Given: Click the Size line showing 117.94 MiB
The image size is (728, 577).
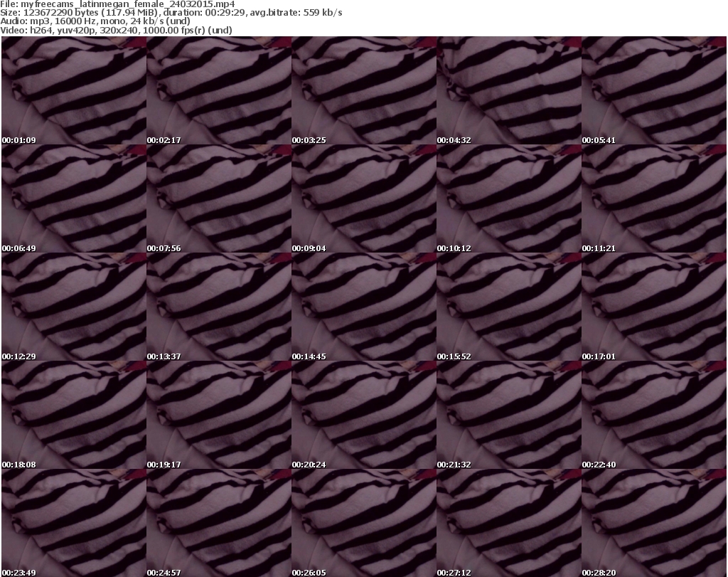Looking at the screenshot, I should click(x=171, y=13).
